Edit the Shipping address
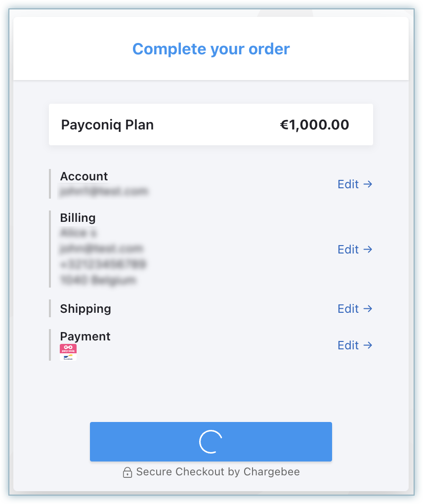 click(348, 309)
